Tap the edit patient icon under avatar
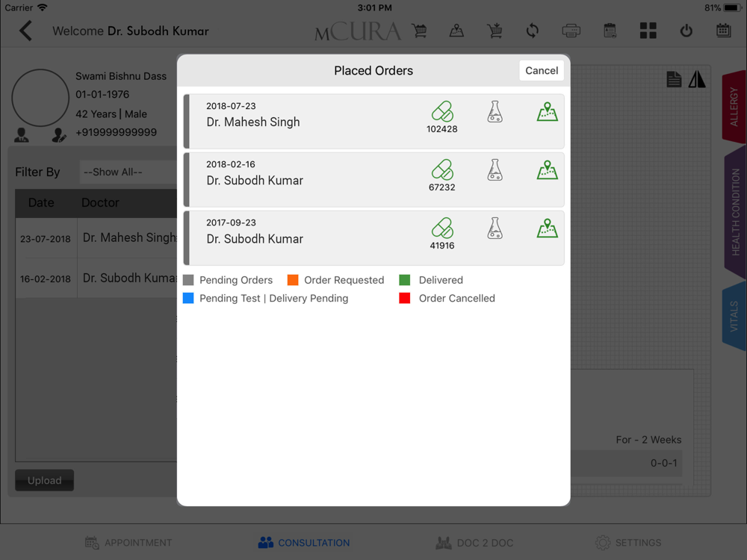This screenshot has height=560, width=747. coord(58,135)
